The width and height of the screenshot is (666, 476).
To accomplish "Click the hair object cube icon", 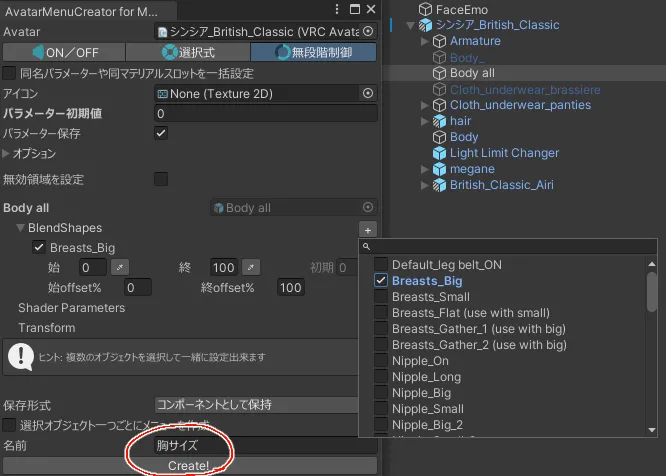I will pos(438,121).
